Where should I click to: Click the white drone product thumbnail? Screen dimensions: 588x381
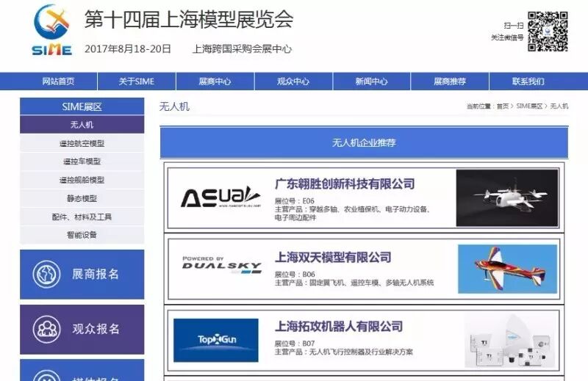pyautogui.click(x=507, y=197)
